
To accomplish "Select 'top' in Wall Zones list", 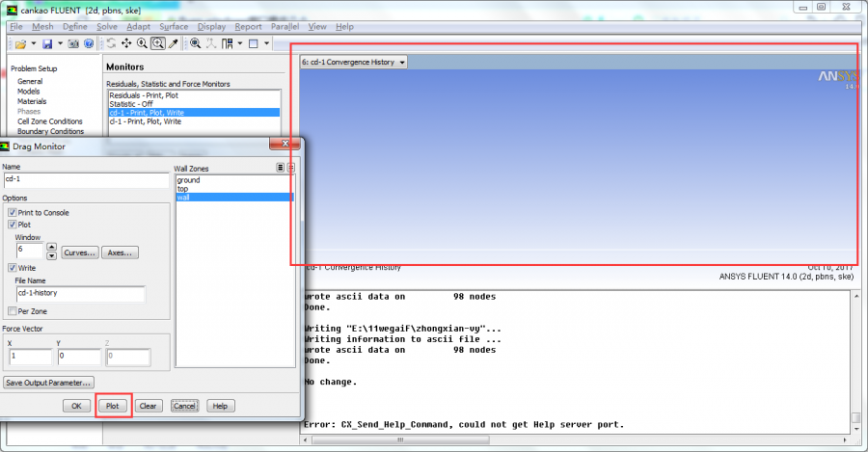I will [234, 189].
